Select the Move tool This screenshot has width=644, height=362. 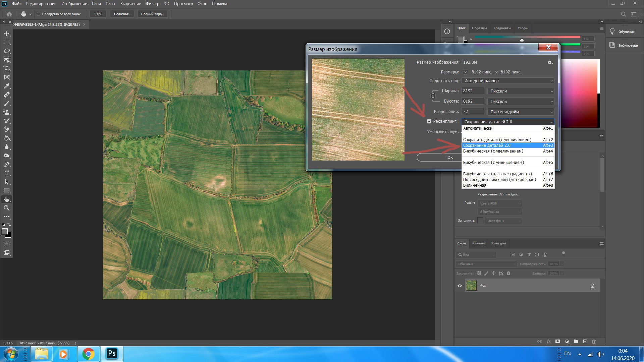[7, 34]
